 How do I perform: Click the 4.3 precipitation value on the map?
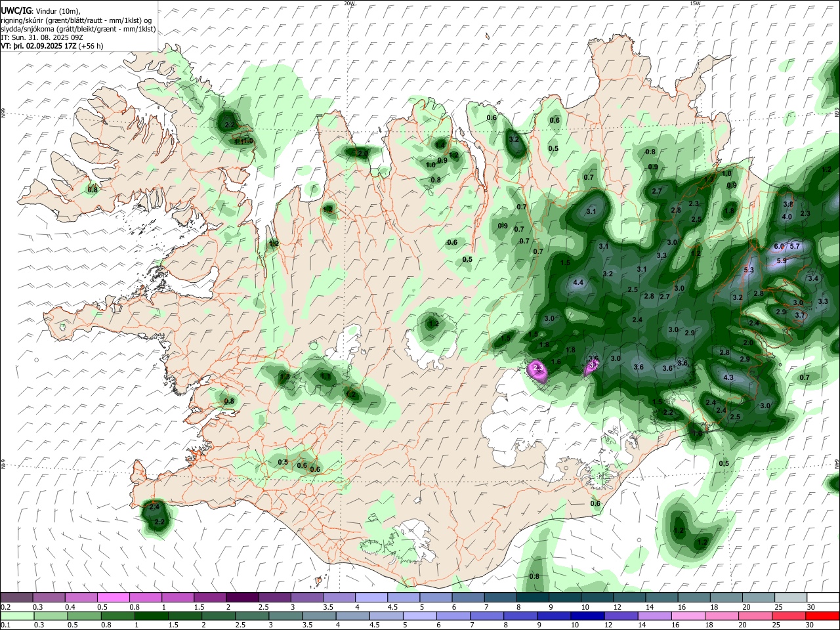click(728, 377)
